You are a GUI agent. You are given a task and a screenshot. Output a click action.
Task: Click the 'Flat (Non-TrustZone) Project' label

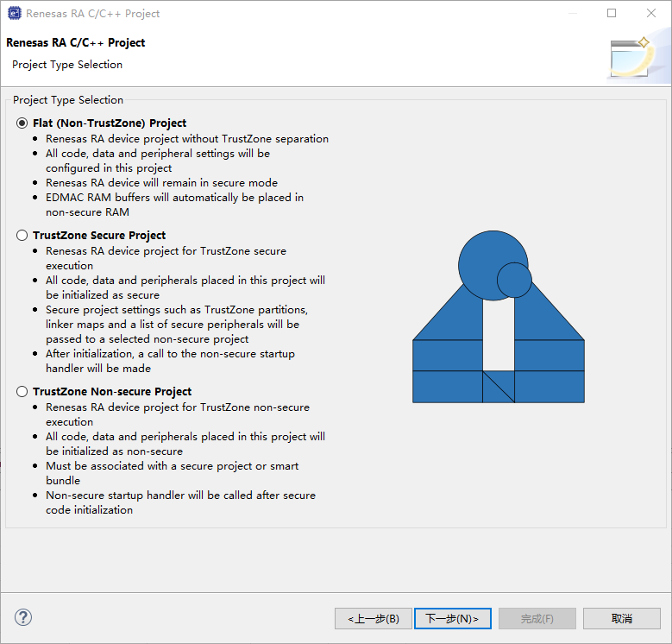point(110,123)
